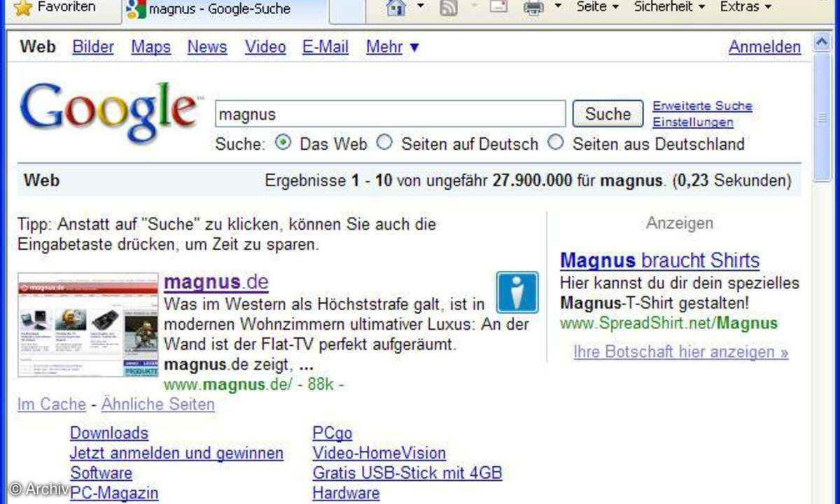Click the search field containing magnus

[x=390, y=113]
